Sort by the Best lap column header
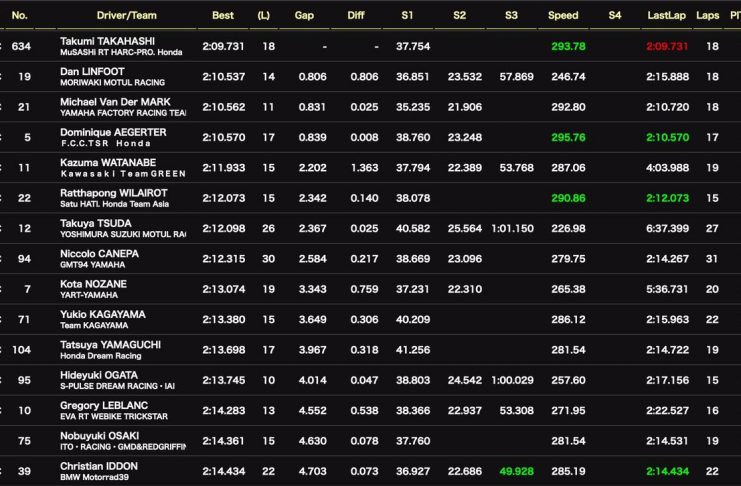 (223, 16)
